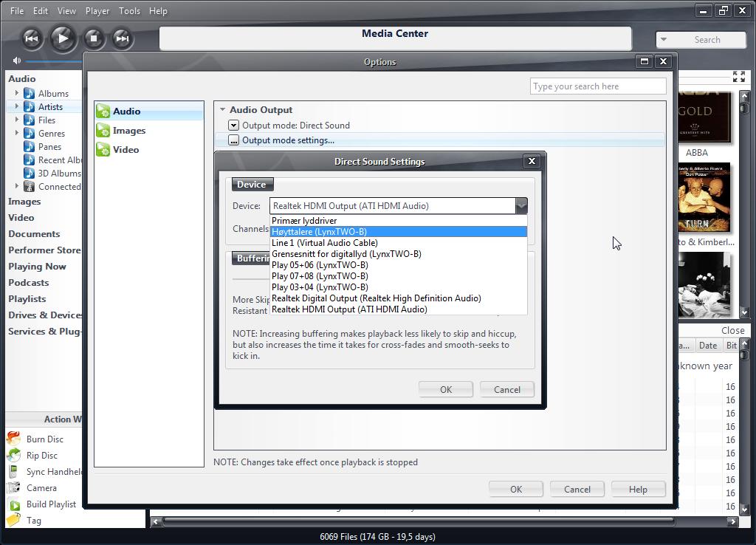The image size is (756, 545).
Task: Focus the Options search field
Action: (598, 86)
